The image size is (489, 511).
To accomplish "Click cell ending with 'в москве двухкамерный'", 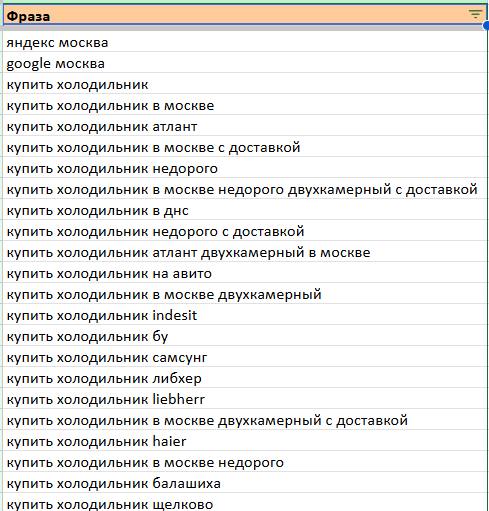I will pyautogui.click(x=245, y=293).
